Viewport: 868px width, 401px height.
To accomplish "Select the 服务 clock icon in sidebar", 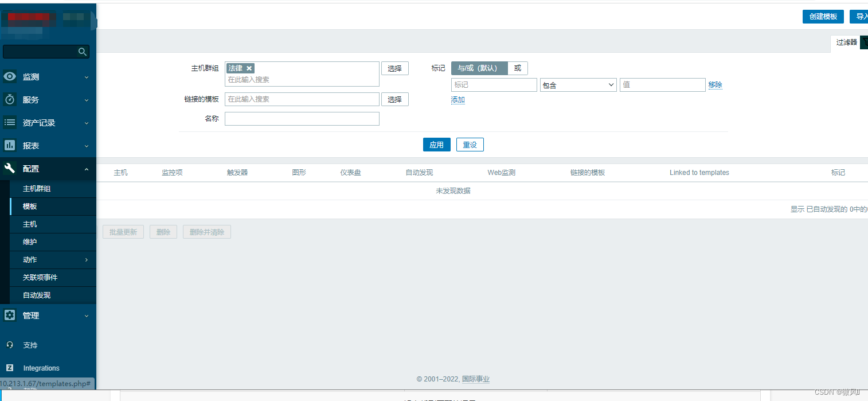I will [9, 99].
